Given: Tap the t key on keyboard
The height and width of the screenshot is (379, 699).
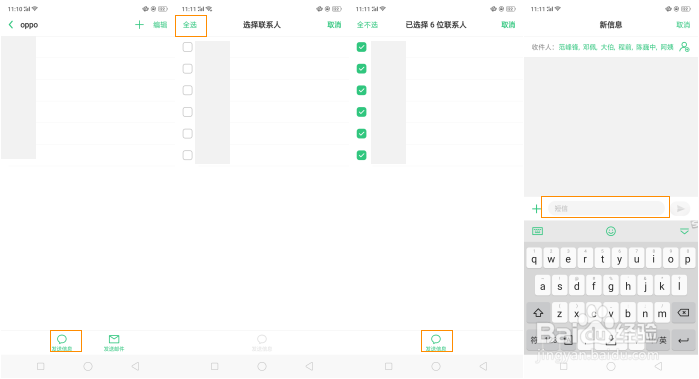Looking at the screenshot, I should tap(602, 259).
